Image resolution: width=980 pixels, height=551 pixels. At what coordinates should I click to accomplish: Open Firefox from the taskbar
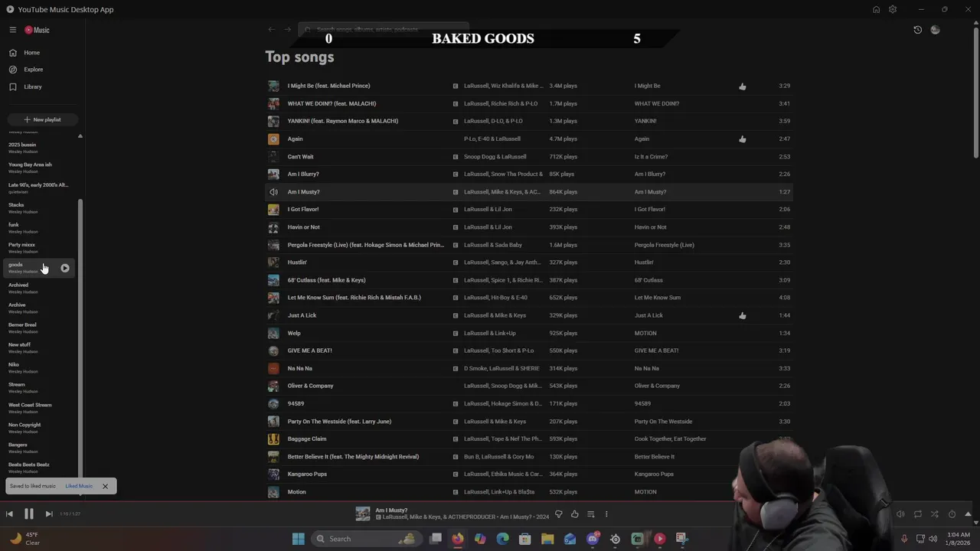458,539
